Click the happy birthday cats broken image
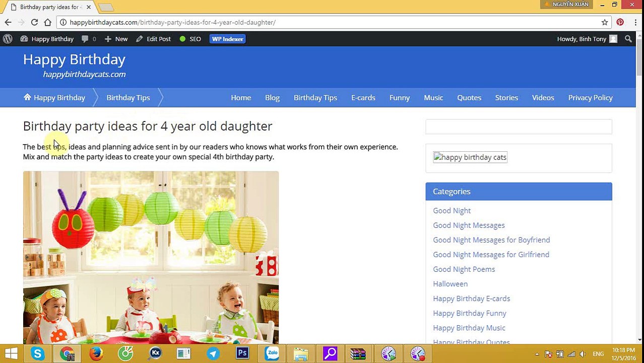Image resolution: width=644 pixels, height=363 pixels. pos(470,157)
